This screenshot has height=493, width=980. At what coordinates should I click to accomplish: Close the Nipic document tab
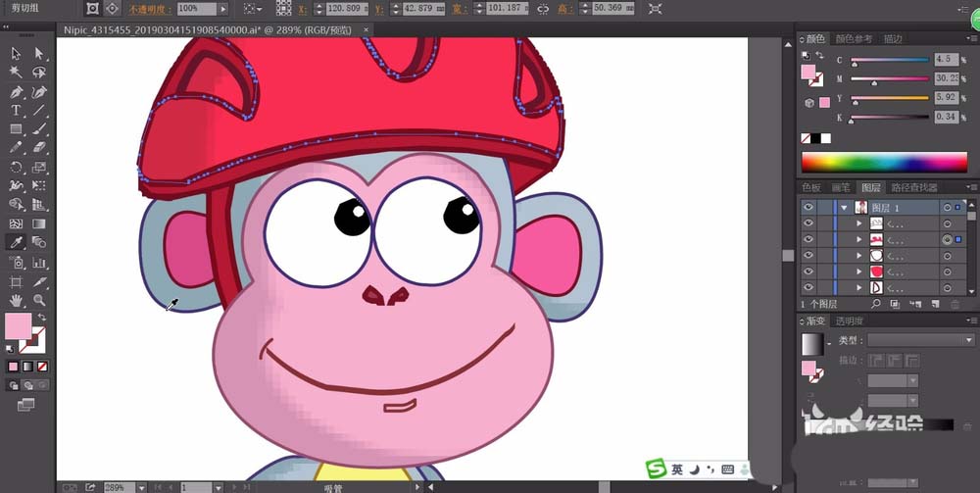367,29
